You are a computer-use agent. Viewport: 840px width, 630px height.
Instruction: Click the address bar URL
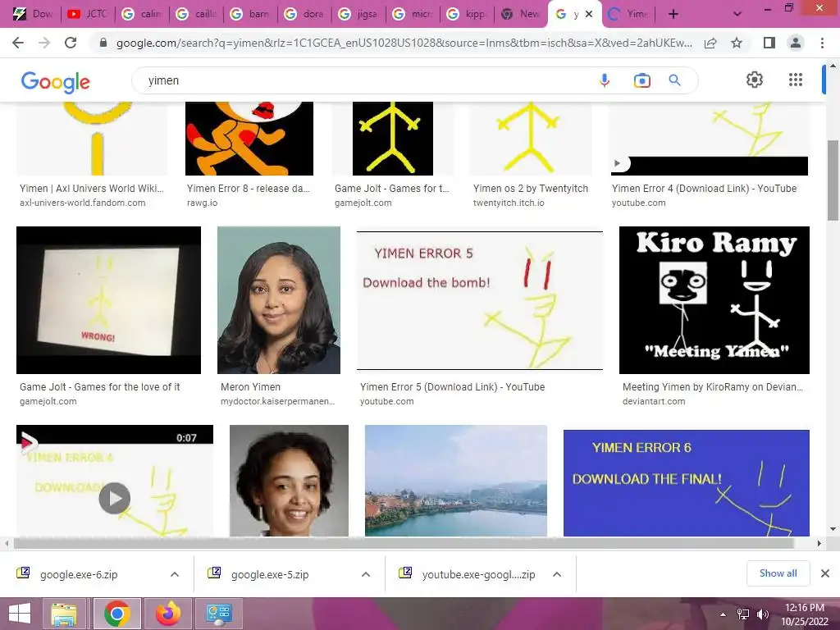pos(404,43)
